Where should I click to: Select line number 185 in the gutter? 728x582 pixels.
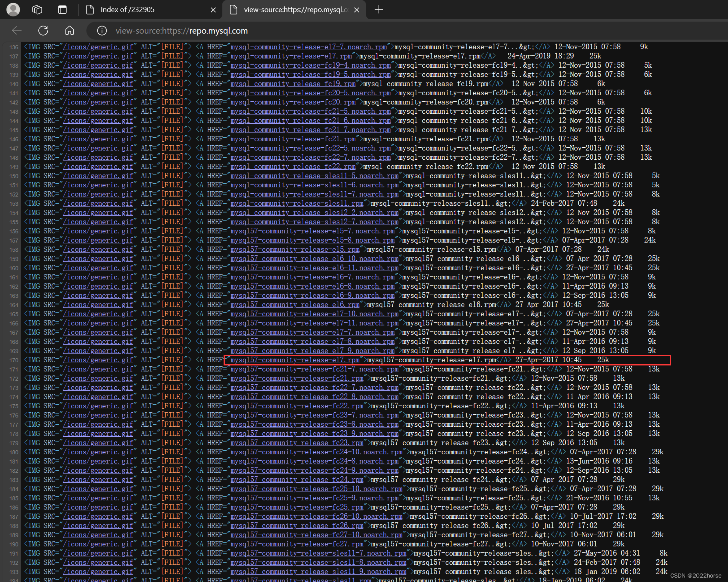pos(14,498)
